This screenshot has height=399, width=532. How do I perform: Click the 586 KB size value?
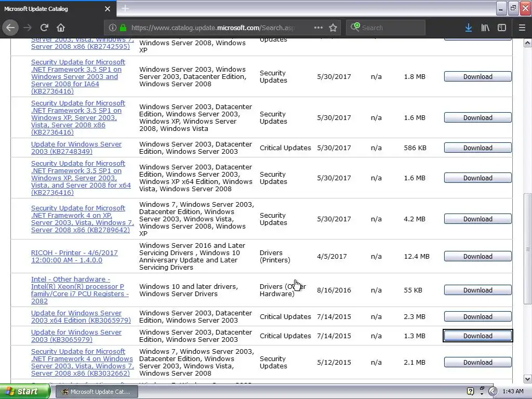[415, 148]
